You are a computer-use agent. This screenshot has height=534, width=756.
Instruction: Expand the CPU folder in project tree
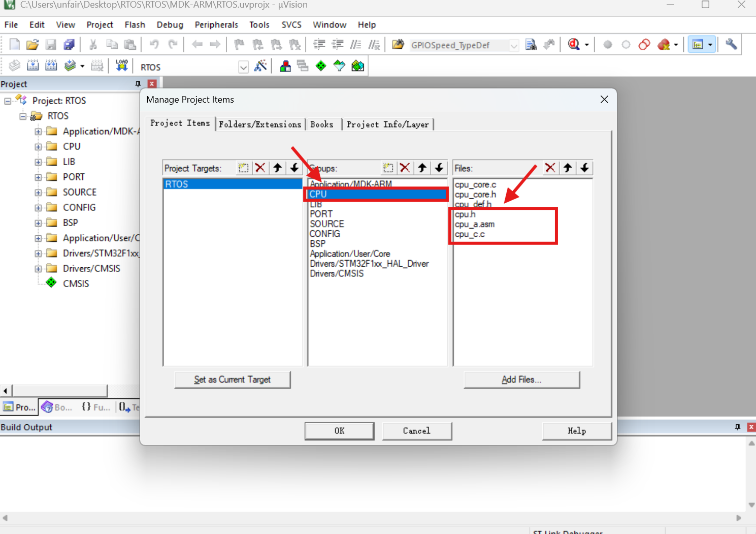click(x=38, y=146)
